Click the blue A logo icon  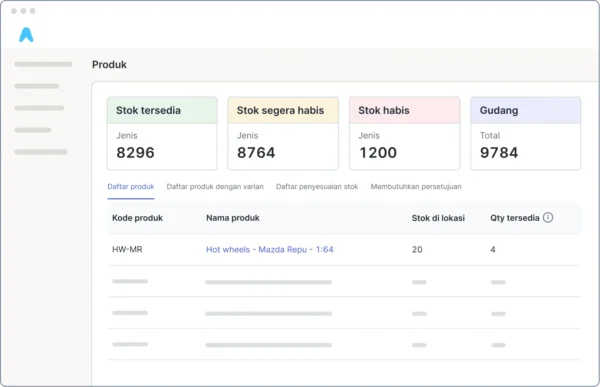[x=26, y=35]
